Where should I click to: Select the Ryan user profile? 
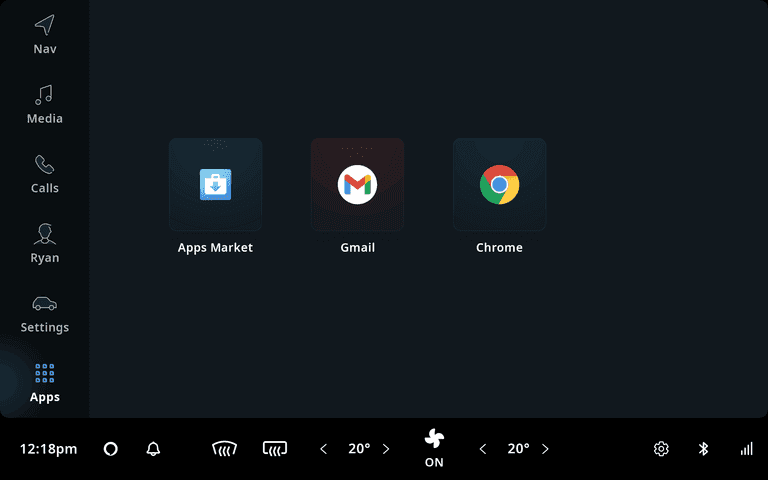[44, 244]
